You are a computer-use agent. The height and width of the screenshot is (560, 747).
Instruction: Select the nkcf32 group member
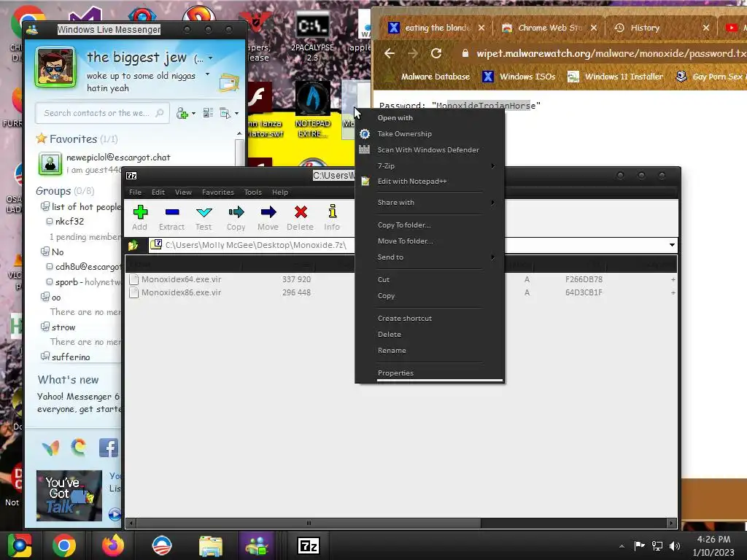69,222
